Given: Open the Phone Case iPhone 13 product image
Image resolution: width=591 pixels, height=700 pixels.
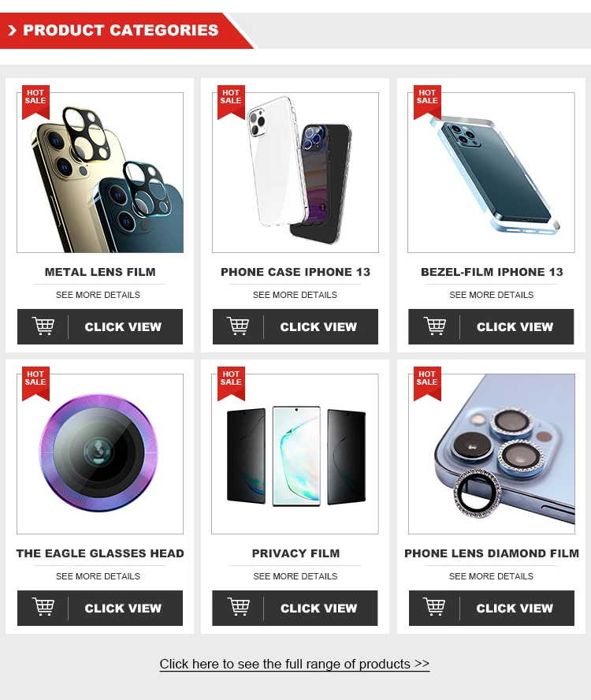Looking at the screenshot, I should click(x=295, y=173).
